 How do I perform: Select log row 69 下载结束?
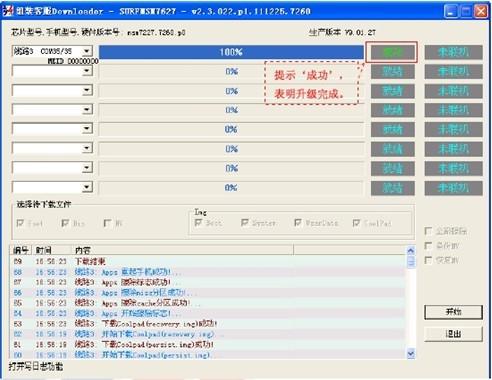coord(208,261)
